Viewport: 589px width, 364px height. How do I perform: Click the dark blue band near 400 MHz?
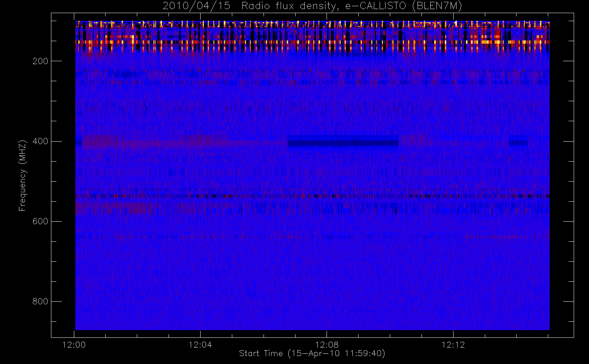click(343, 141)
